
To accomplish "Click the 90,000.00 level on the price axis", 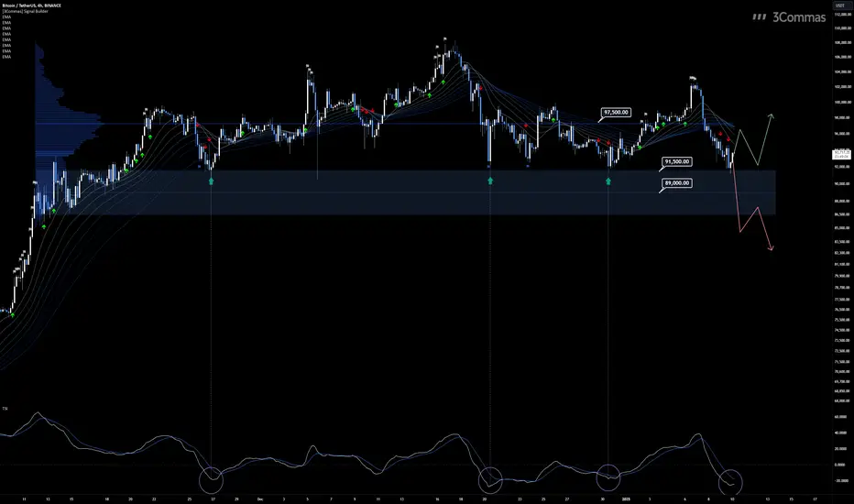I will pos(842,184).
